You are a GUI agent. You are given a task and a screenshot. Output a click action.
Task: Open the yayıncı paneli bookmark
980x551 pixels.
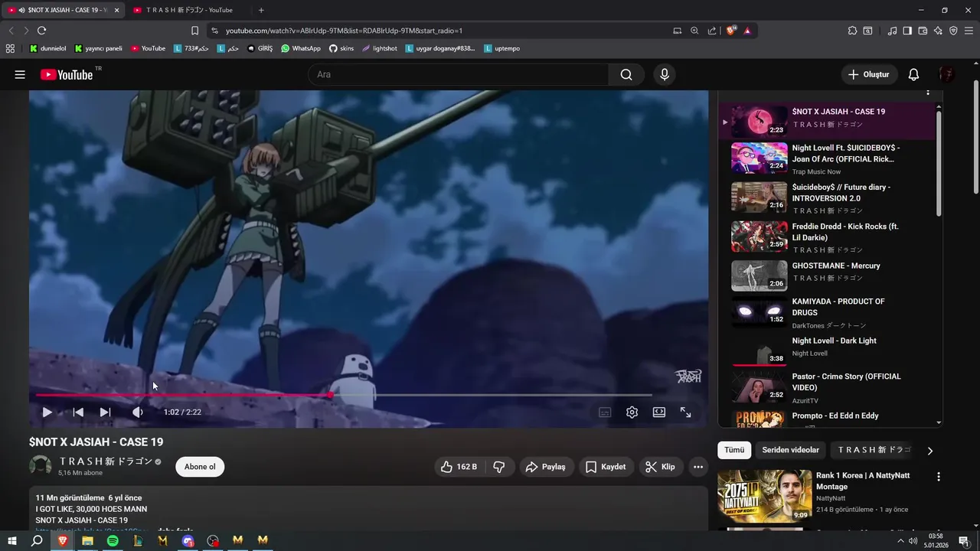[98, 48]
